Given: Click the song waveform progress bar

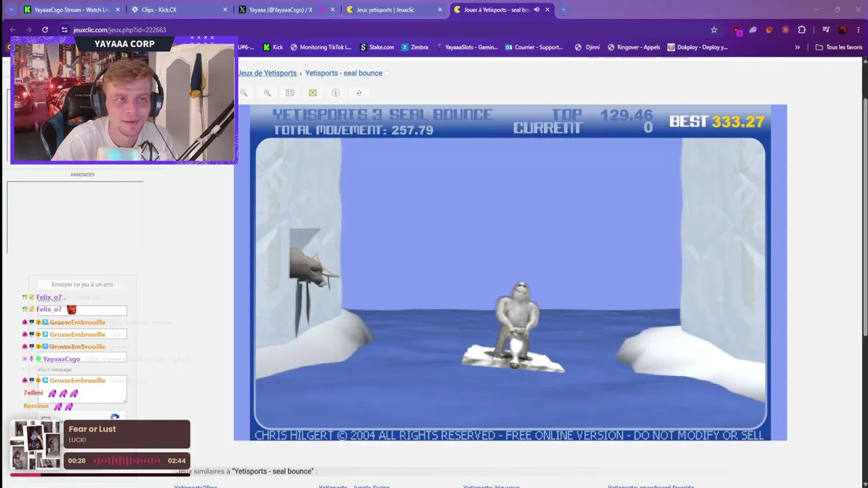Looking at the screenshot, I should pos(127,461).
